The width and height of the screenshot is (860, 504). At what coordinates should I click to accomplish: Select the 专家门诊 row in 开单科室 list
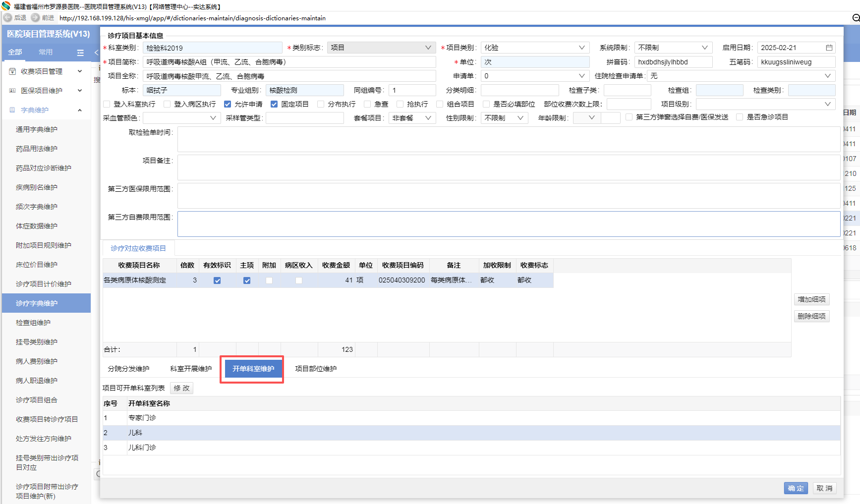click(x=471, y=418)
